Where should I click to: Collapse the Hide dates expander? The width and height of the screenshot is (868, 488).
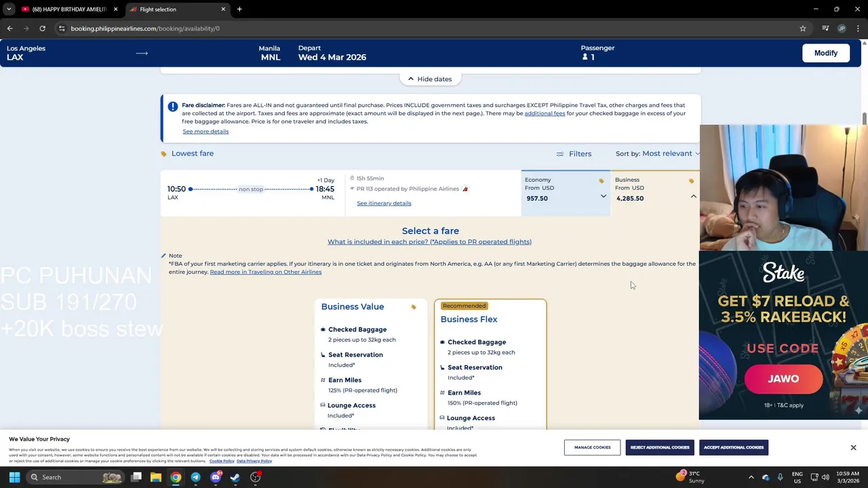(x=430, y=79)
